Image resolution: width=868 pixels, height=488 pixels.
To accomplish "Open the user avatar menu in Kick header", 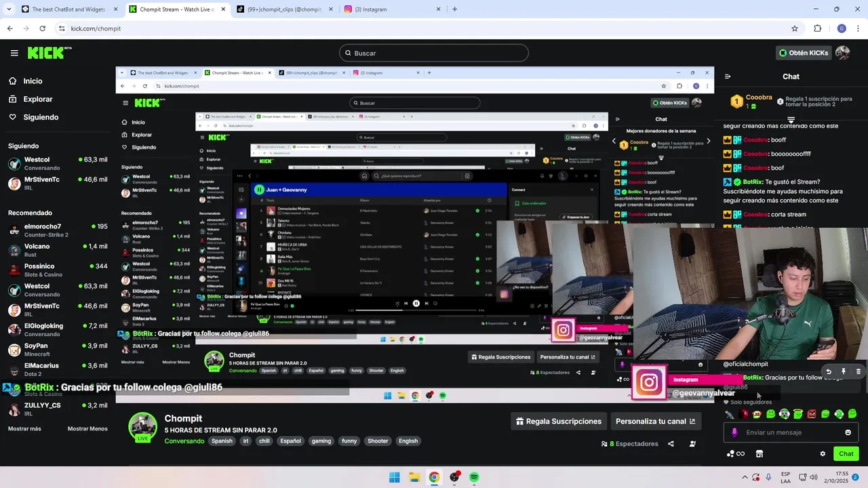I will point(842,53).
